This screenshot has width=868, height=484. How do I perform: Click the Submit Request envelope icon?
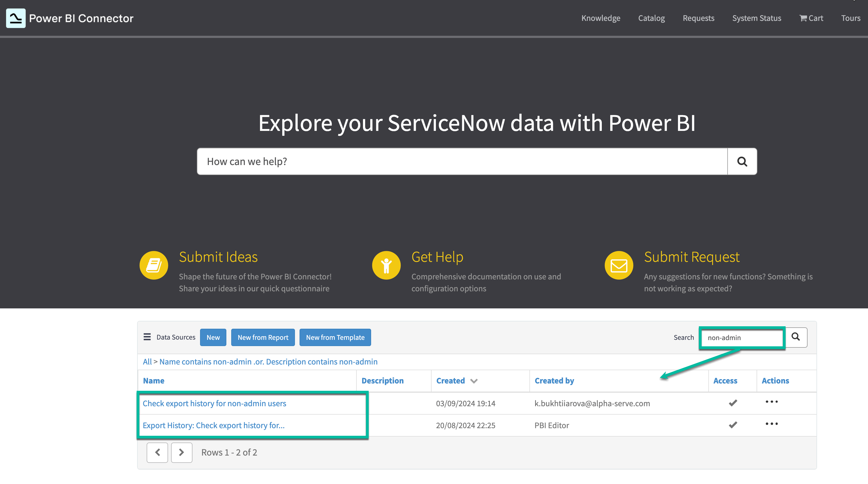618,265
